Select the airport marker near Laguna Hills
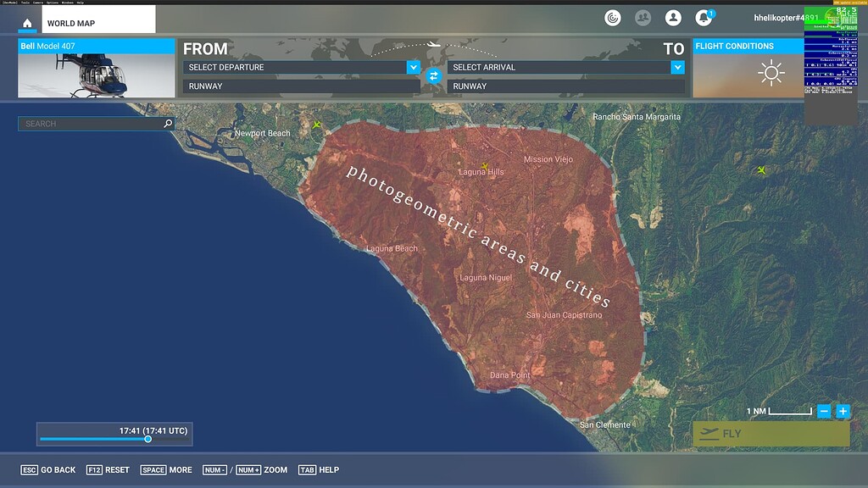Viewport: 868px width, 488px height. pos(485,166)
